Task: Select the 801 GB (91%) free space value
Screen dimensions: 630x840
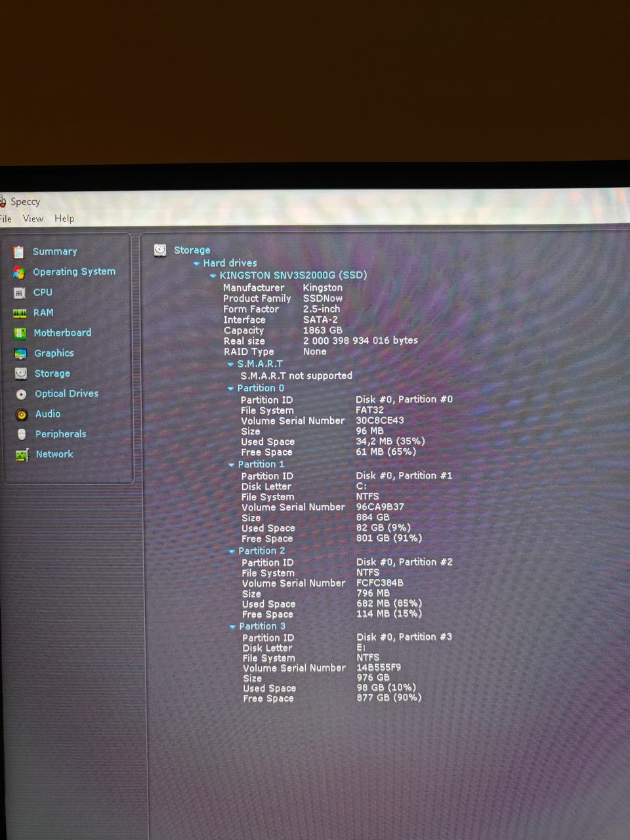Action: tap(389, 538)
